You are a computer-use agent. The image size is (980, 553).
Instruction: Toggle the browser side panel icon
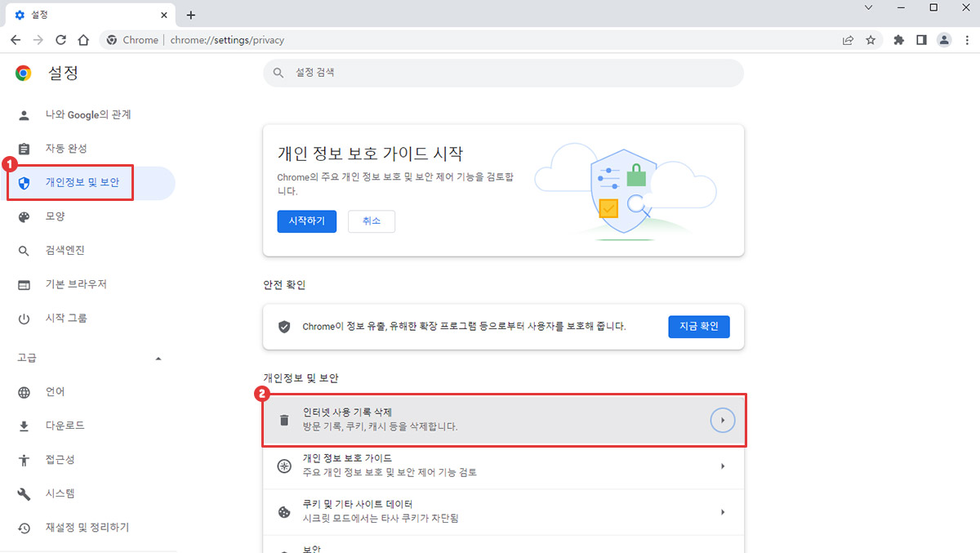point(921,40)
